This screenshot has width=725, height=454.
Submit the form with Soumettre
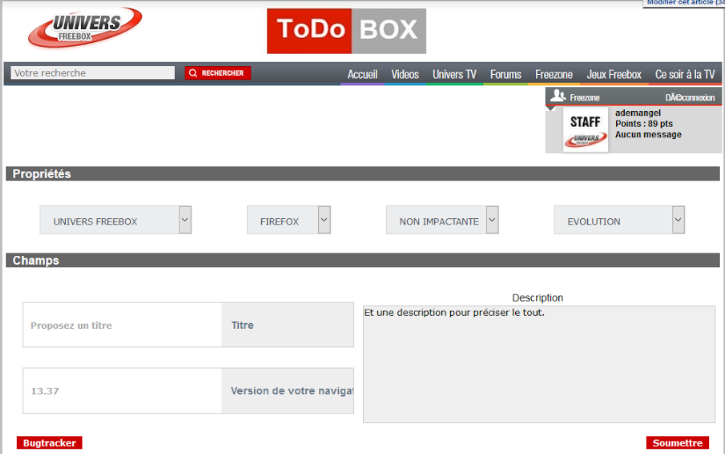click(677, 443)
